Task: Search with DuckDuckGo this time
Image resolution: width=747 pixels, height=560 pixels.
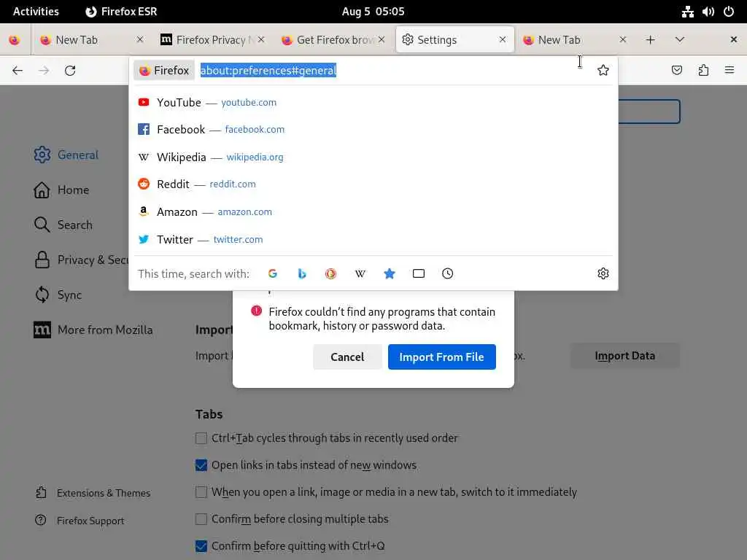Action: 330,273
